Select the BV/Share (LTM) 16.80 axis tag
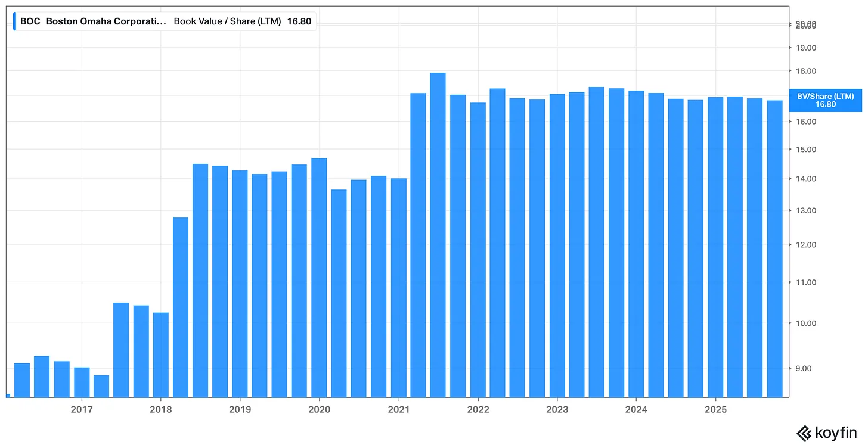 (826, 100)
